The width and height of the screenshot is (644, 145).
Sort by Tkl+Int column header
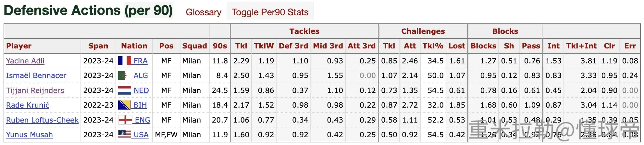[581, 46]
